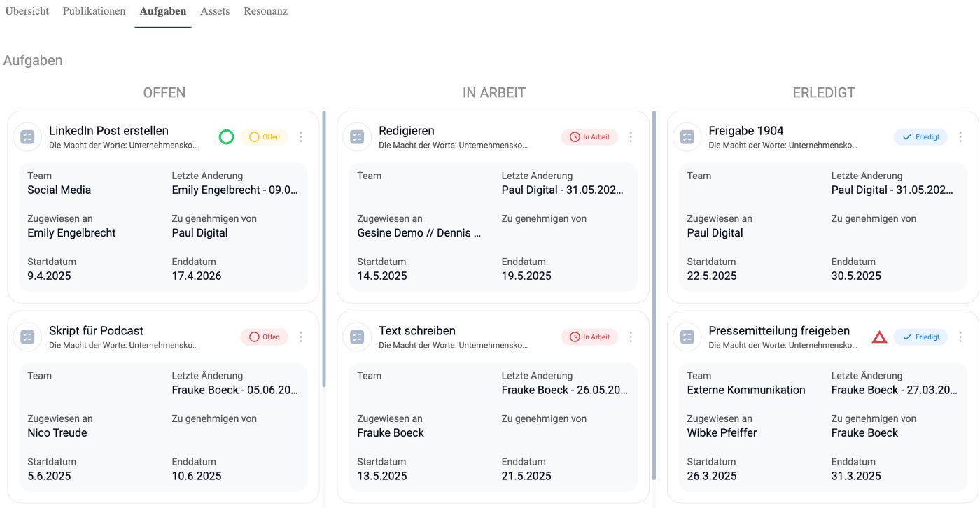Viewport: 980px width, 508px height.
Task: Open three-dot menu for Skript für Podcast
Action: coord(301,337)
